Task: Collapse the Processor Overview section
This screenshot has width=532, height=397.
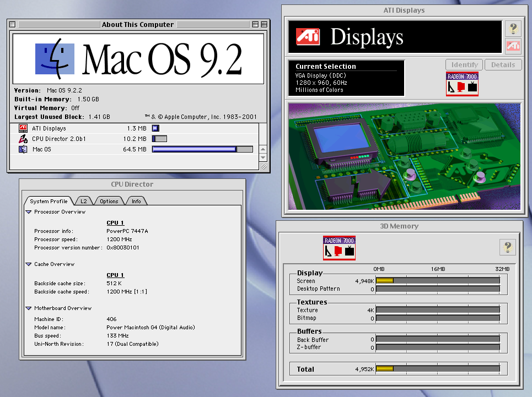Action: click(x=29, y=212)
